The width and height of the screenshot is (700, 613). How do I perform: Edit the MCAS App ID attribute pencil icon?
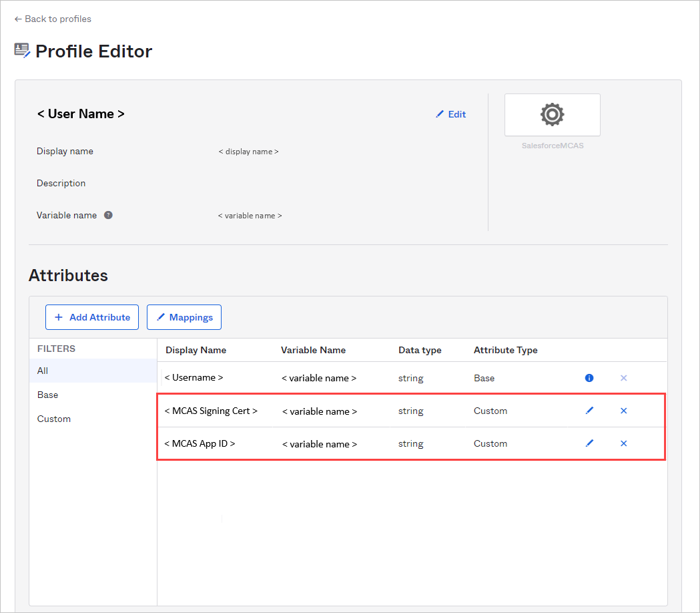coord(589,443)
